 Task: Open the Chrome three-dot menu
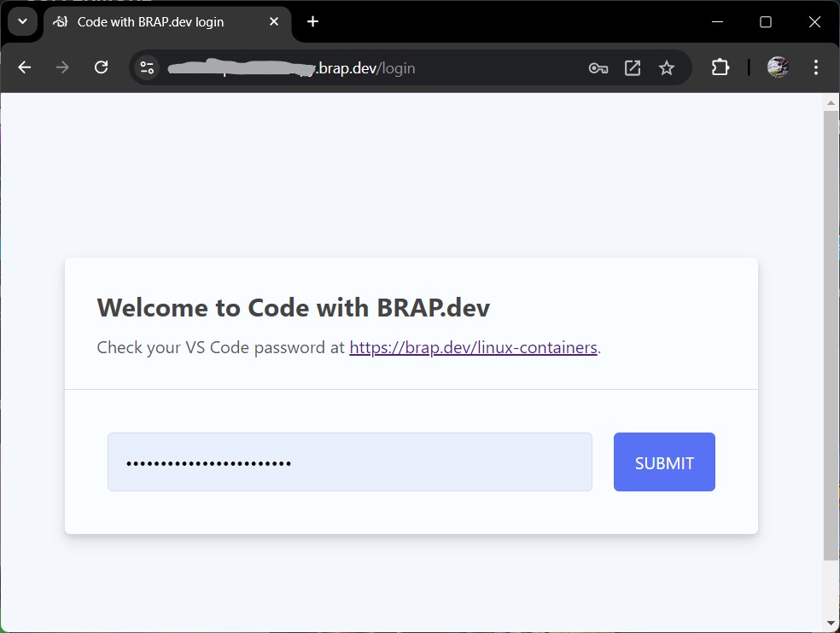(816, 67)
